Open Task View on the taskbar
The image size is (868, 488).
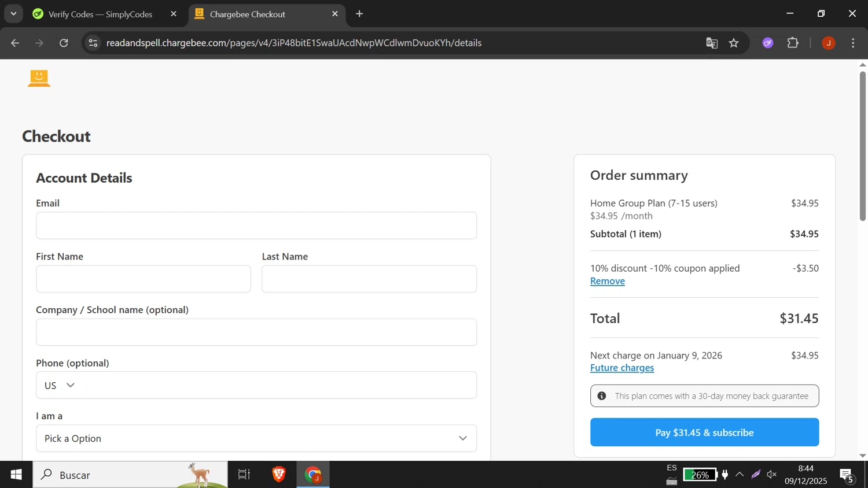pos(244,475)
